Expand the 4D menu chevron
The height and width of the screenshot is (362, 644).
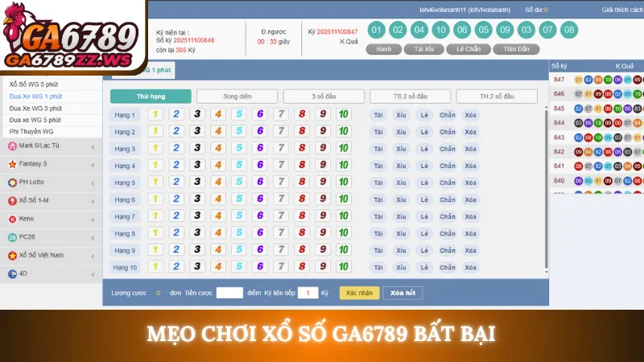(x=93, y=274)
